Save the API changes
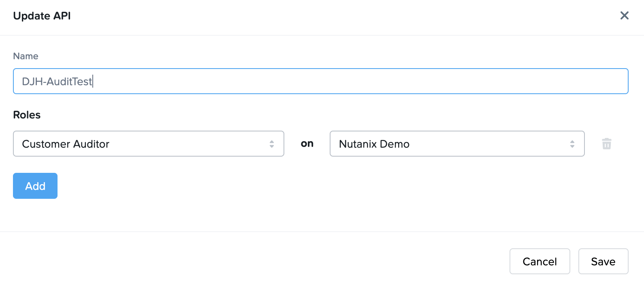 click(603, 261)
